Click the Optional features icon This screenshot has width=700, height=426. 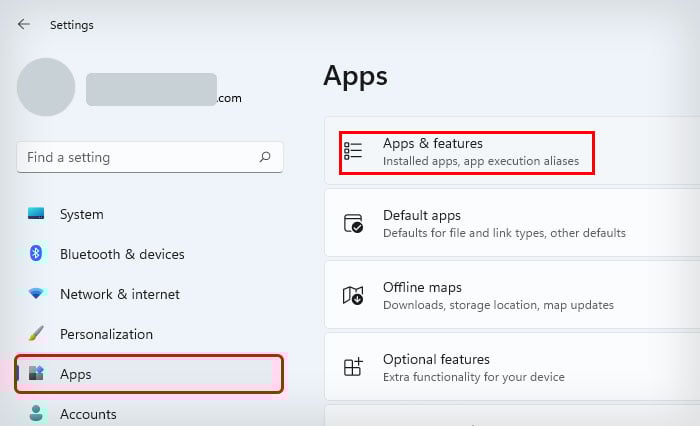(353, 367)
